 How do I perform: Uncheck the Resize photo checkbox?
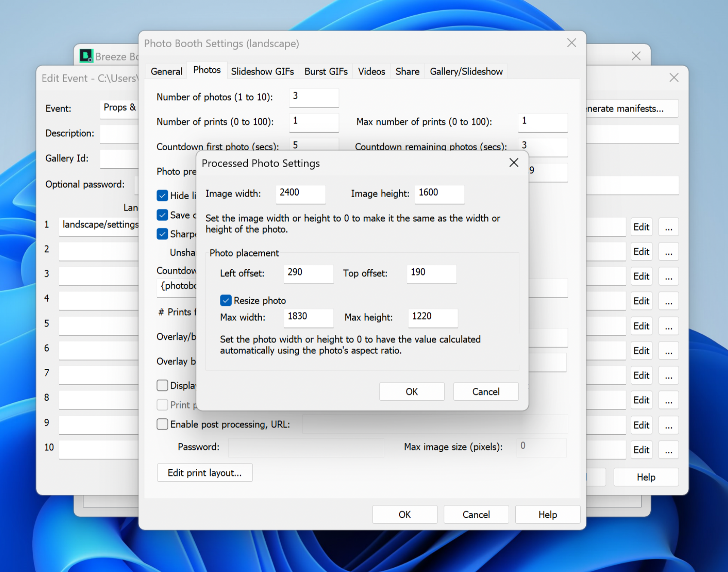[x=226, y=301]
